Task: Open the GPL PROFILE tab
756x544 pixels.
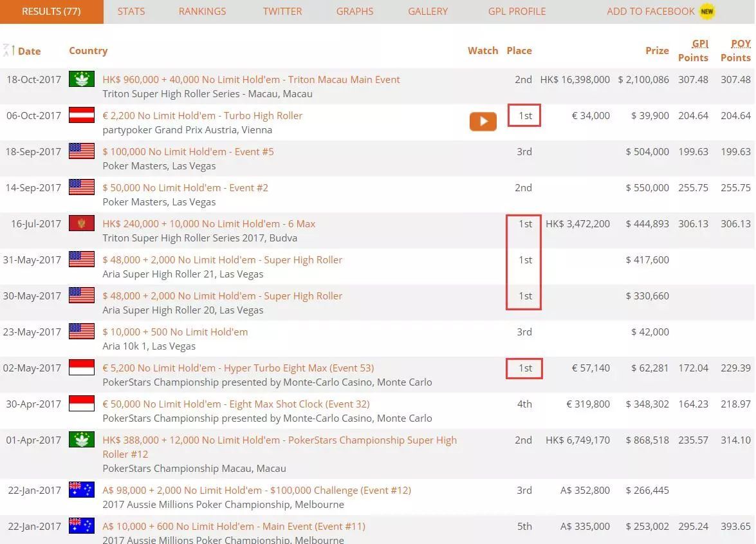Action: click(517, 12)
